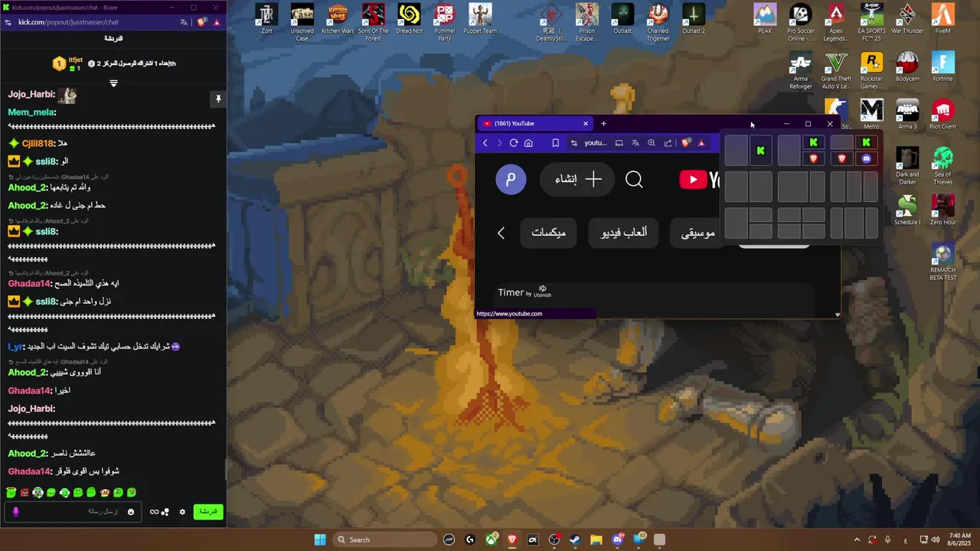Screen dimensions: 980x551
Task: Expand the chips row left arrow
Action: [501, 233]
